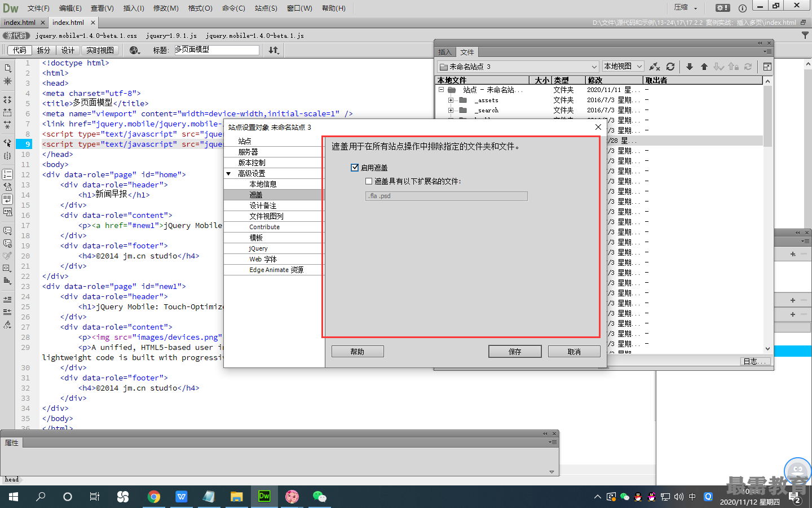Click the Collapse Full Tag icon
Viewport: 812px width, 508px height.
[x=7, y=99]
